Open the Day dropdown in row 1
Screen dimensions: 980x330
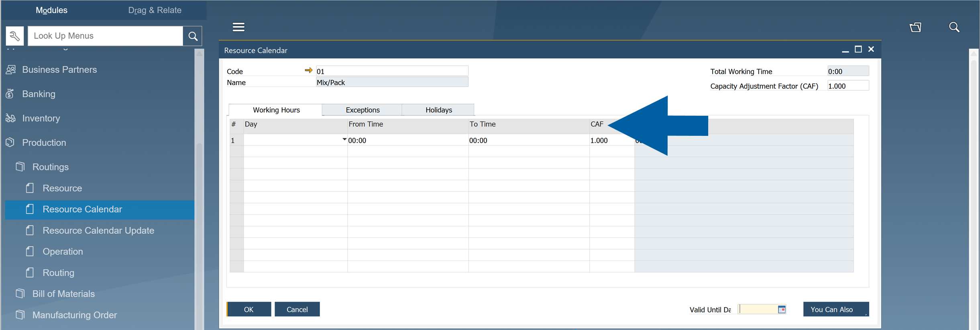[344, 139]
